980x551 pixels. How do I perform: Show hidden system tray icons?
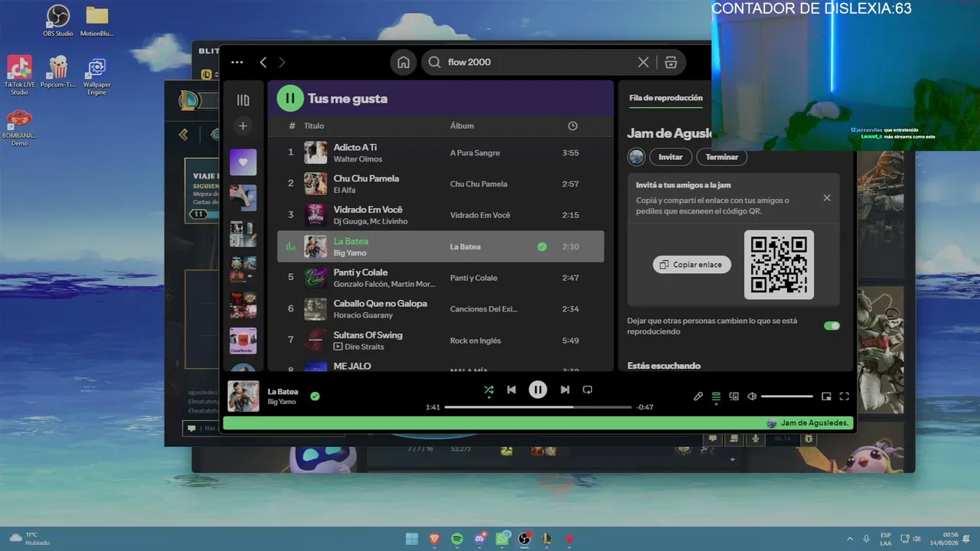849,539
